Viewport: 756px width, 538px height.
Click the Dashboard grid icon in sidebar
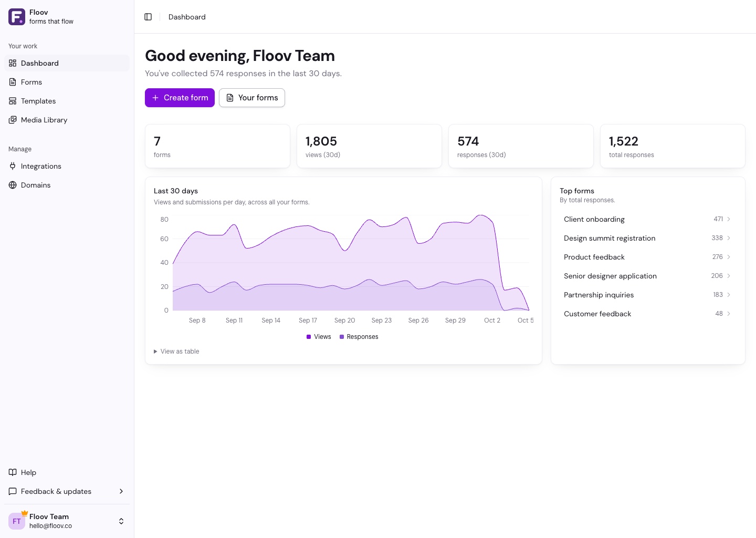click(13, 63)
